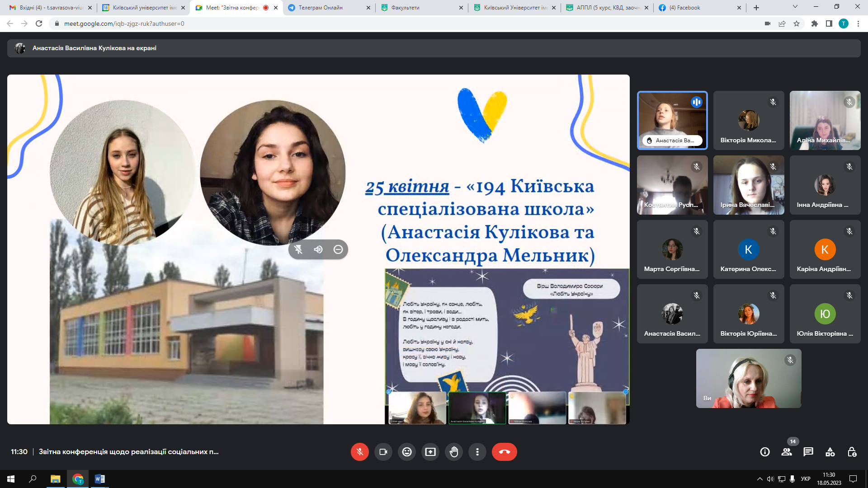Open chat with everyone panel
868x488 pixels.
point(808,452)
